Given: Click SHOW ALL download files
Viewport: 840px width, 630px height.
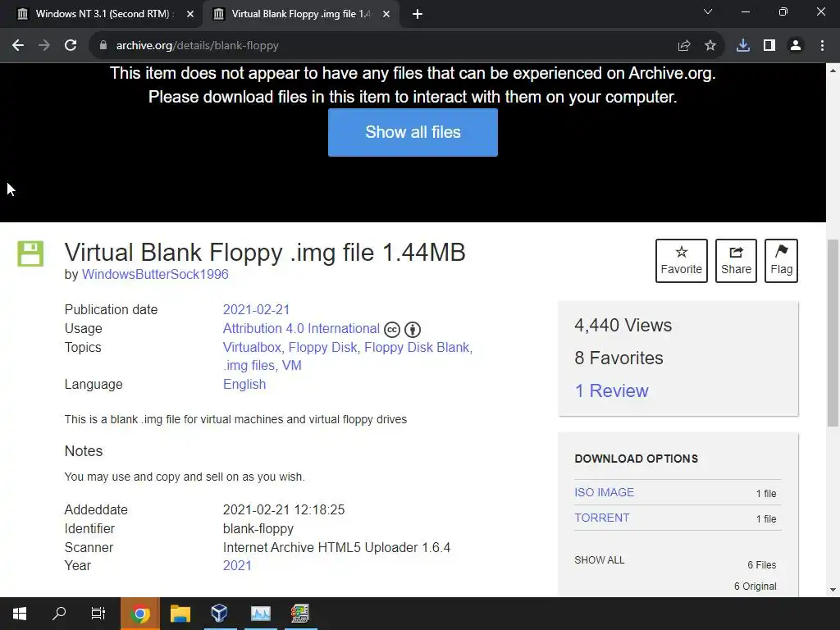Looking at the screenshot, I should click(x=600, y=559).
